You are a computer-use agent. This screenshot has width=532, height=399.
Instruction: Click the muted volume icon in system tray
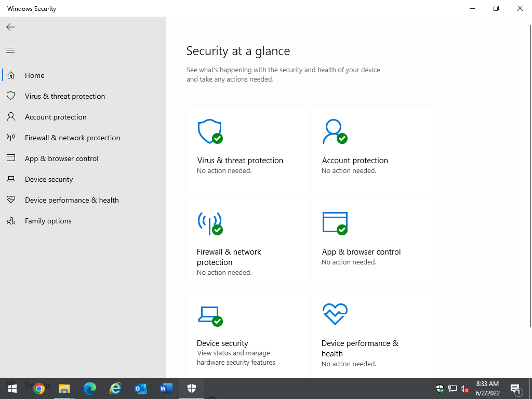tap(465, 389)
